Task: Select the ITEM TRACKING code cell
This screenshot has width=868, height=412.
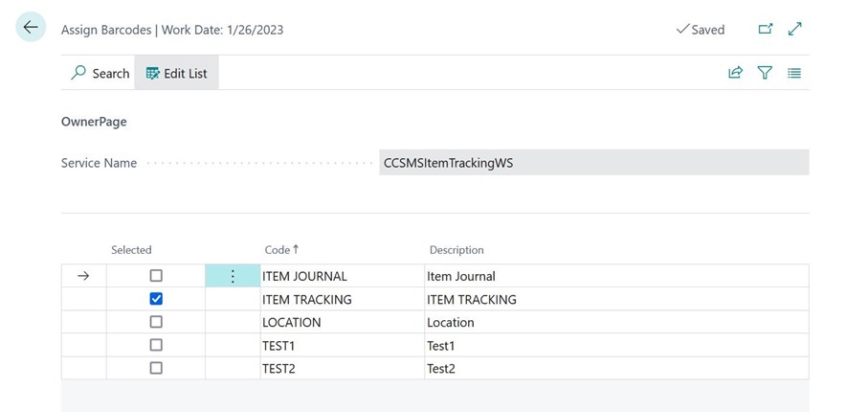Action: 307,299
